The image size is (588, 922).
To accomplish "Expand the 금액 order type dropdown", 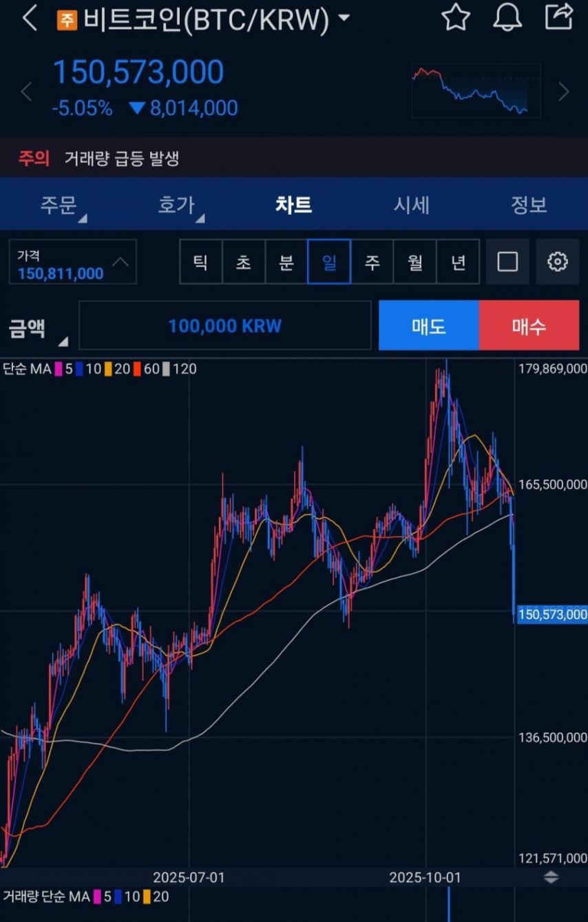I will coord(38,327).
